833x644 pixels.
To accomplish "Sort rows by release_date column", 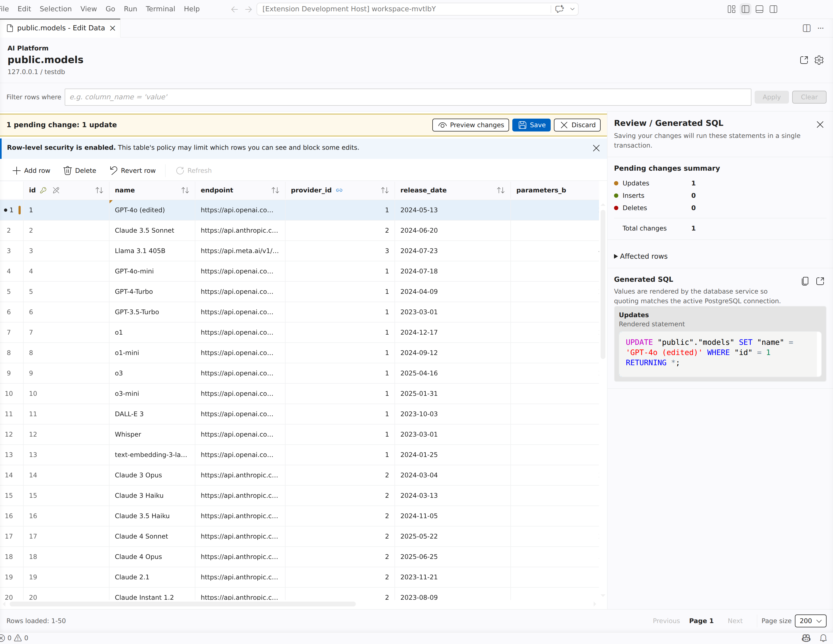I will click(500, 190).
